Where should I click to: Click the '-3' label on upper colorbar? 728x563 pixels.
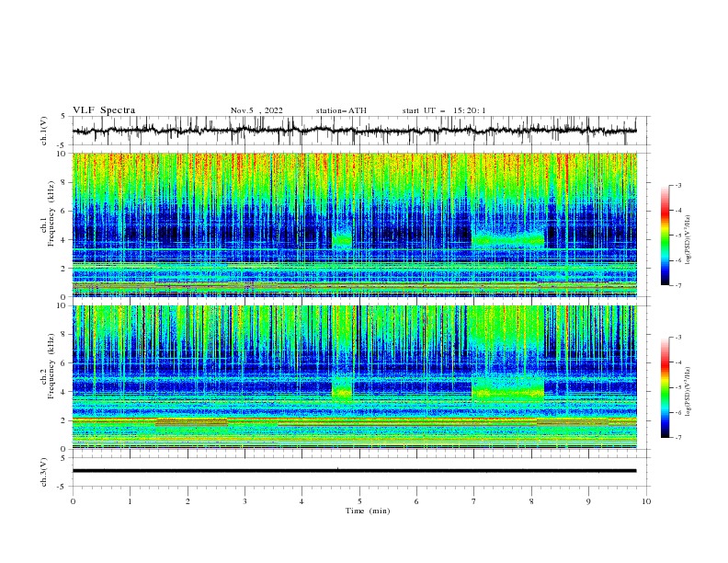pos(677,185)
